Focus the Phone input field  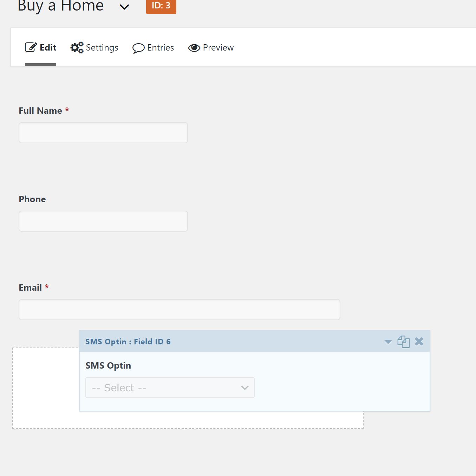tap(103, 221)
